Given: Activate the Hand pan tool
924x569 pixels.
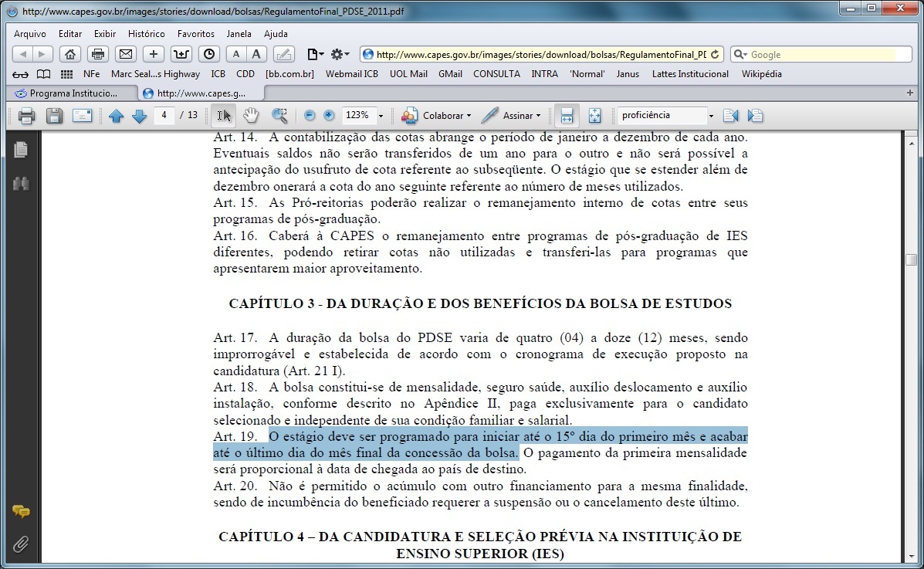Looking at the screenshot, I should point(251,116).
